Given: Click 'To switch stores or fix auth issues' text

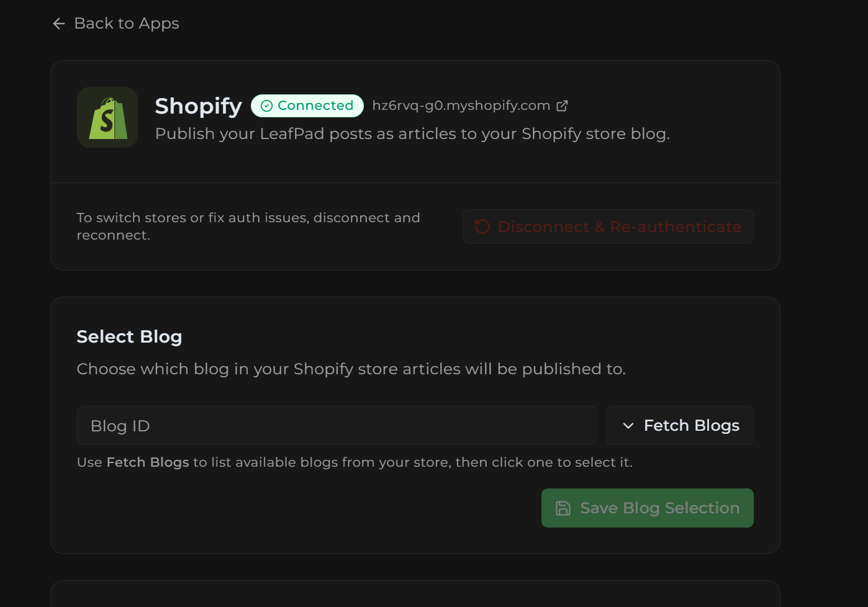Looking at the screenshot, I should tap(248, 227).
